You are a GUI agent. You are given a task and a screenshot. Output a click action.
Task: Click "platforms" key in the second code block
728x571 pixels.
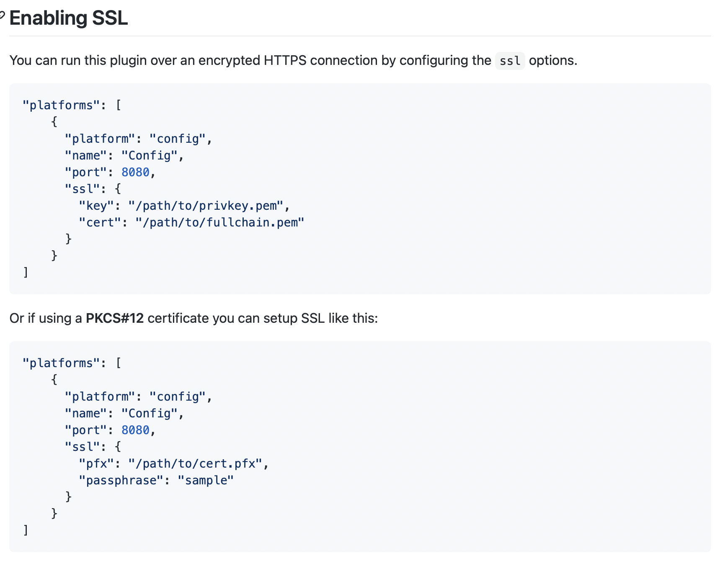[x=61, y=363]
